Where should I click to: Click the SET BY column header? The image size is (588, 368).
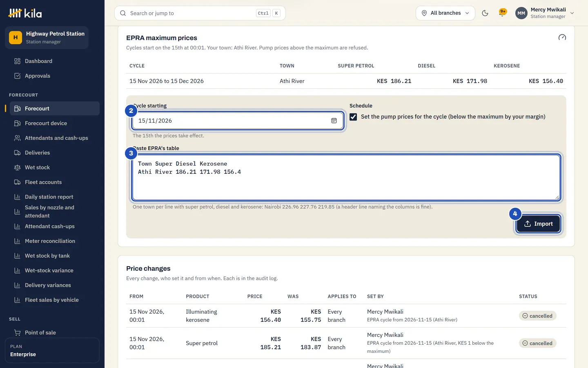click(x=375, y=296)
